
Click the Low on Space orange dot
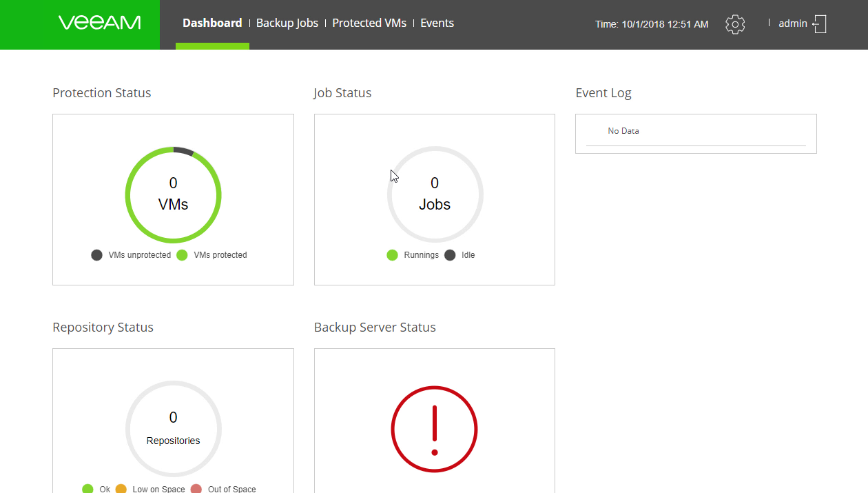point(121,489)
